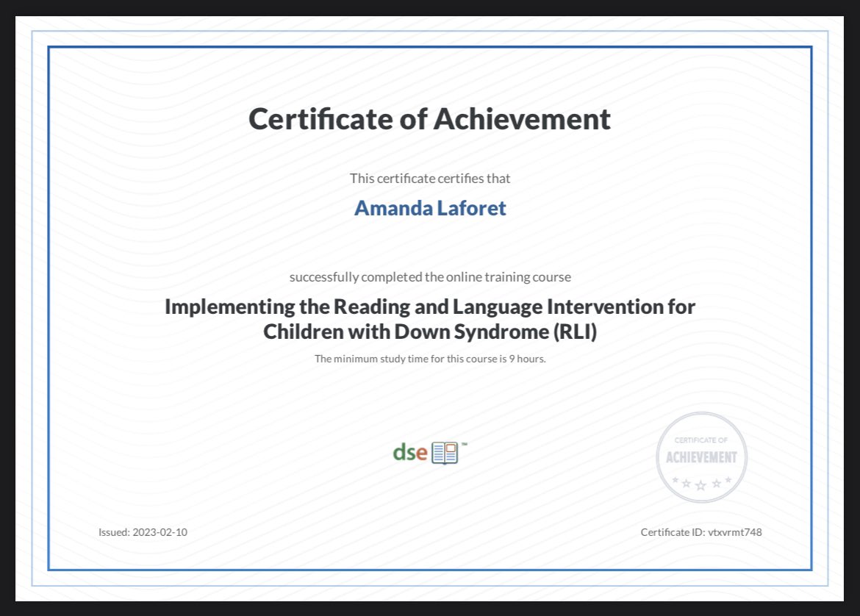Click the dse open-book logo icon

tap(444, 452)
